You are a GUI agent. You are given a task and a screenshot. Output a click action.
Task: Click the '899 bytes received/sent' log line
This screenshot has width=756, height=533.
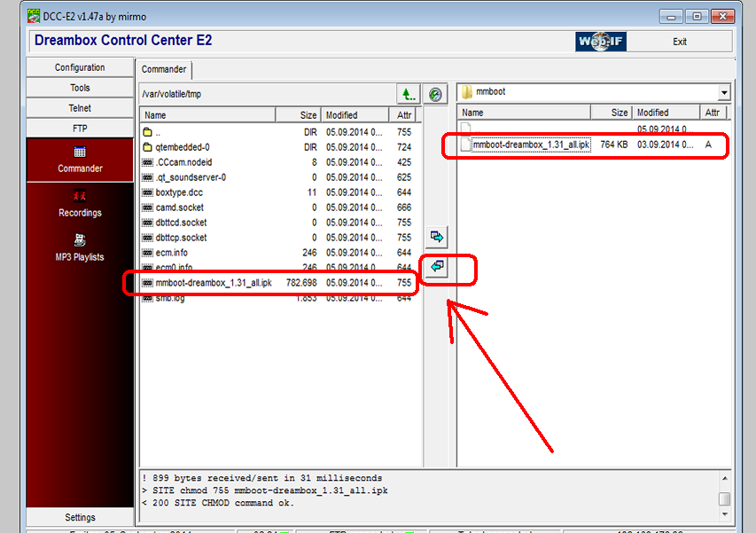(x=262, y=478)
